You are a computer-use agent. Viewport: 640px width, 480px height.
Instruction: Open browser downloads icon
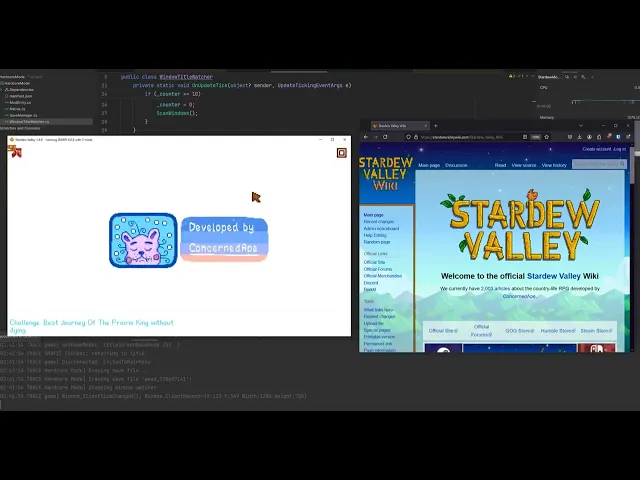579,137
